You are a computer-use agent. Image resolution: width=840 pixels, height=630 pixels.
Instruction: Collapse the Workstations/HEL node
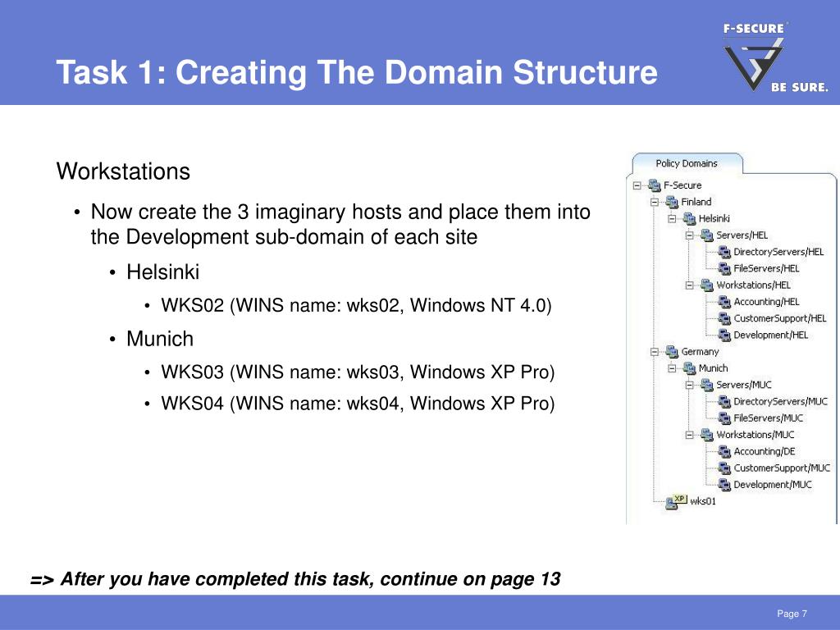pyautogui.click(x=690, y=285)
